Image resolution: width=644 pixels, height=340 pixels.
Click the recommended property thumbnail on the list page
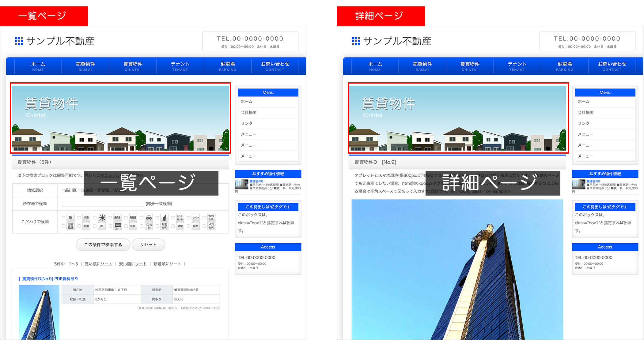242,185
